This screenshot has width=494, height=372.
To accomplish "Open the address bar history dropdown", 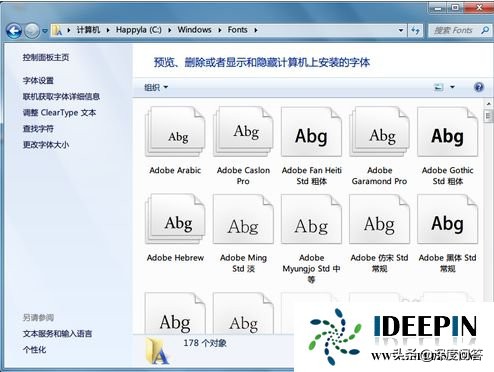I will point(401,30).
